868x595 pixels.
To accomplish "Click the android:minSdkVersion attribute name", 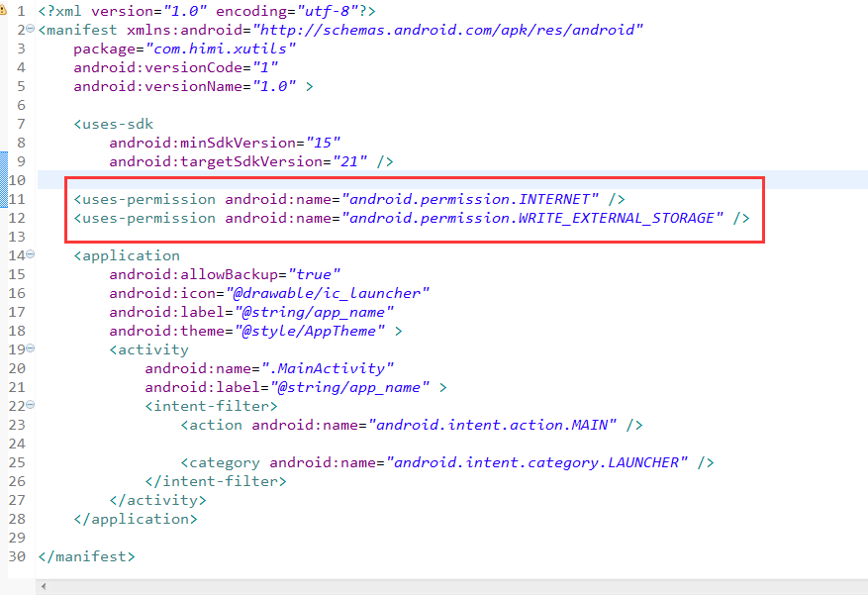I will tap(202, 143).
